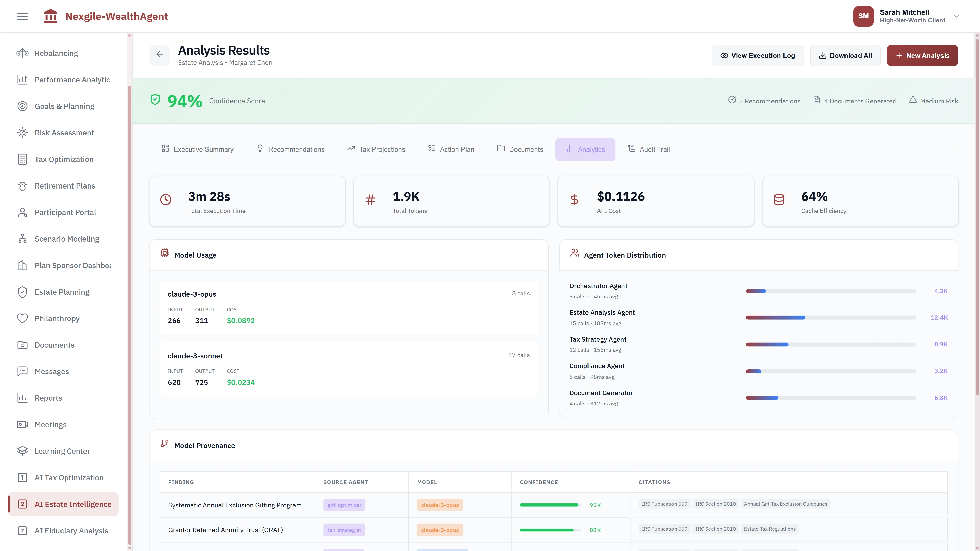The image size is (980, 551).
Task: Select the gift-optimizer source agent tag
Action: tap(344, 505)
